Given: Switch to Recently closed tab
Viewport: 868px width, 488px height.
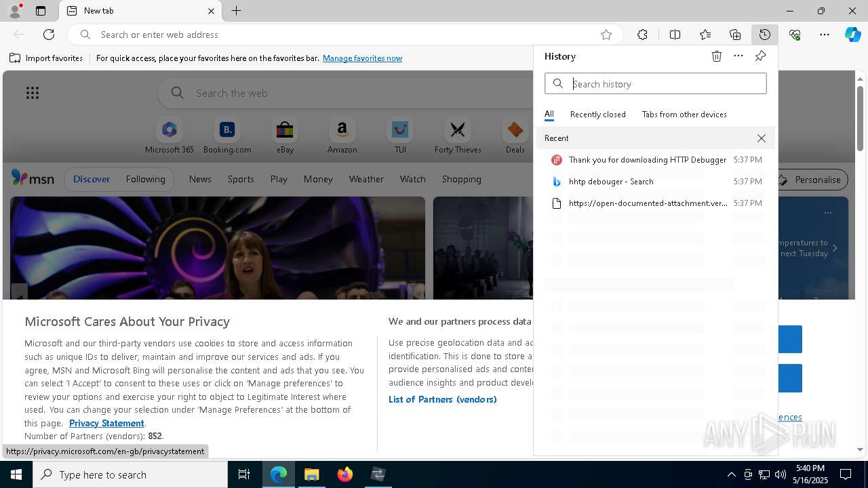Looking at the screenshot, I should coord(598,115).
